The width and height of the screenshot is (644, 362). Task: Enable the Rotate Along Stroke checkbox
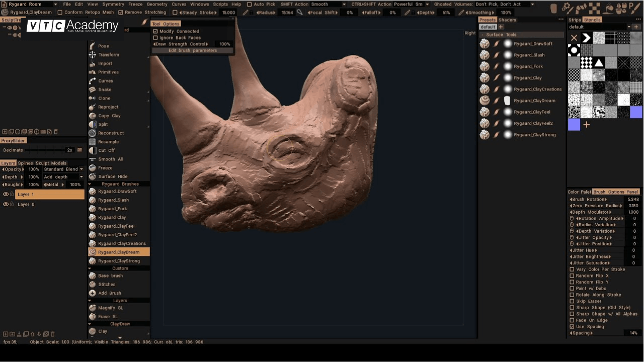[x=572, y=295]
